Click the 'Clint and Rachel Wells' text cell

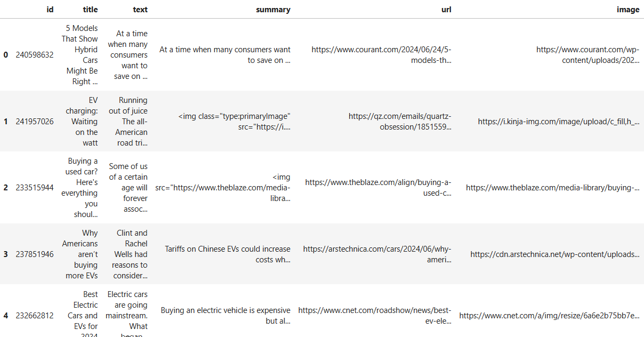[x=130, y=254]
